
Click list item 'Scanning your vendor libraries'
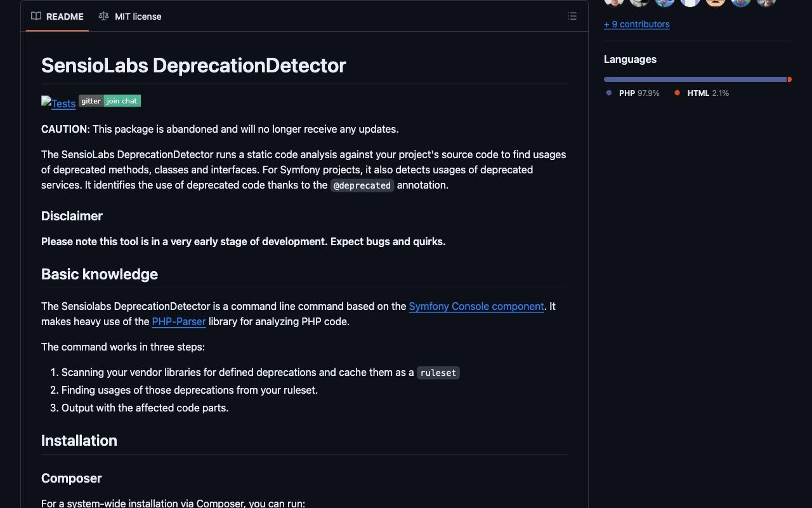260,372
